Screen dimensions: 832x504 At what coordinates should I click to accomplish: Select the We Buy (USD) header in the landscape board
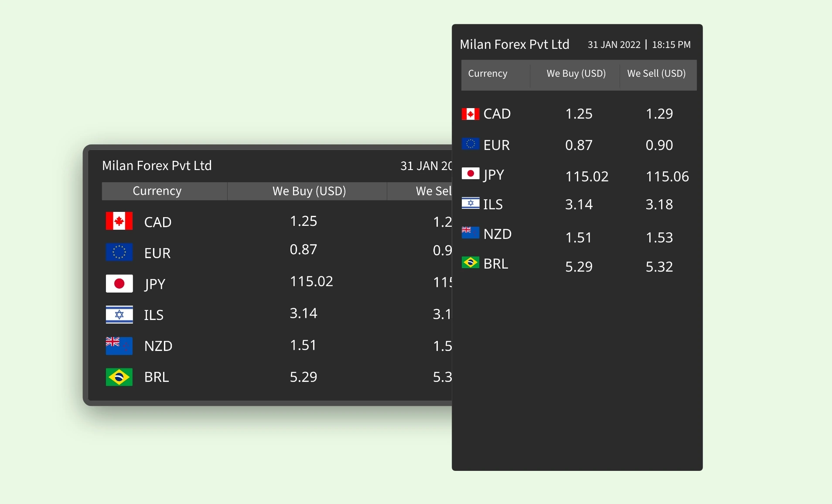(307, 191)
